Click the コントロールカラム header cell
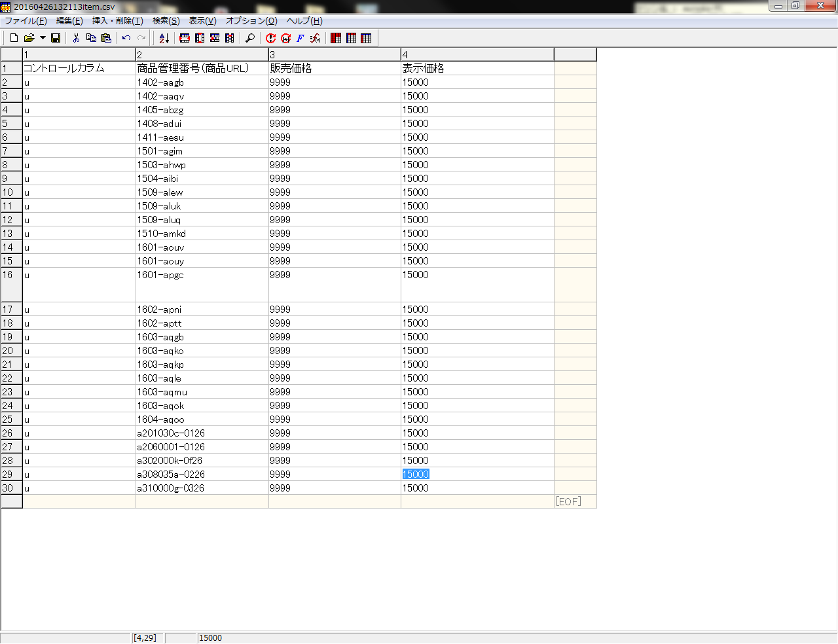 pyautogui.click(x=79, y=68)
